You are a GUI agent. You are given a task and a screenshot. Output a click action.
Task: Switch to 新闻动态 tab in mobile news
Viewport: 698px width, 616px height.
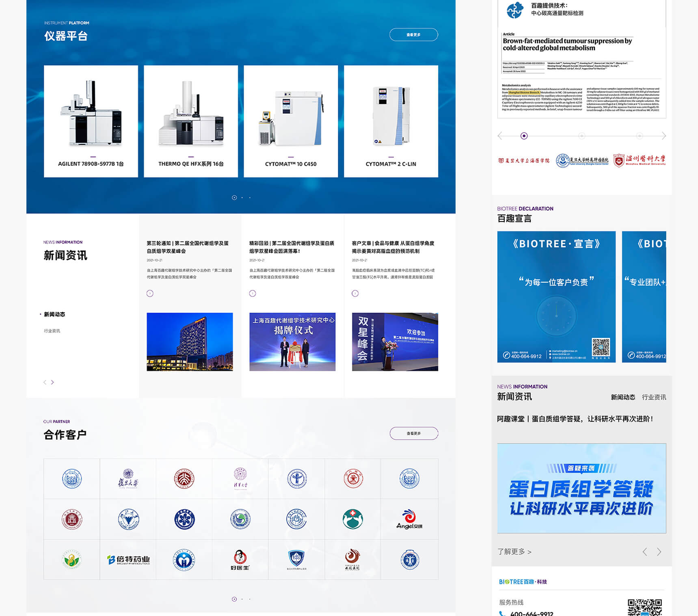pos(623,397)
